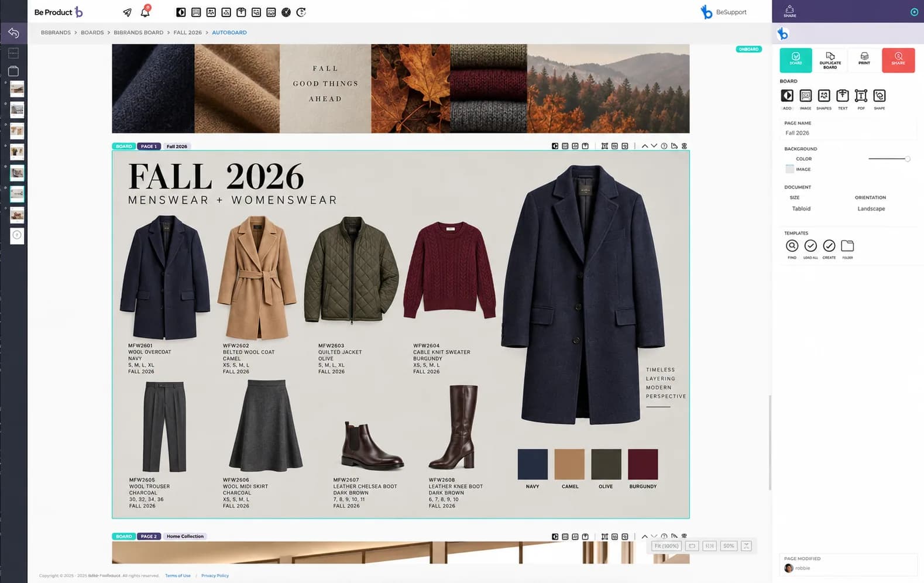This screenshot has width=924, height=583.
Task: Click the text-frame icon on page 1 toolbar
Action: (604, 146)
